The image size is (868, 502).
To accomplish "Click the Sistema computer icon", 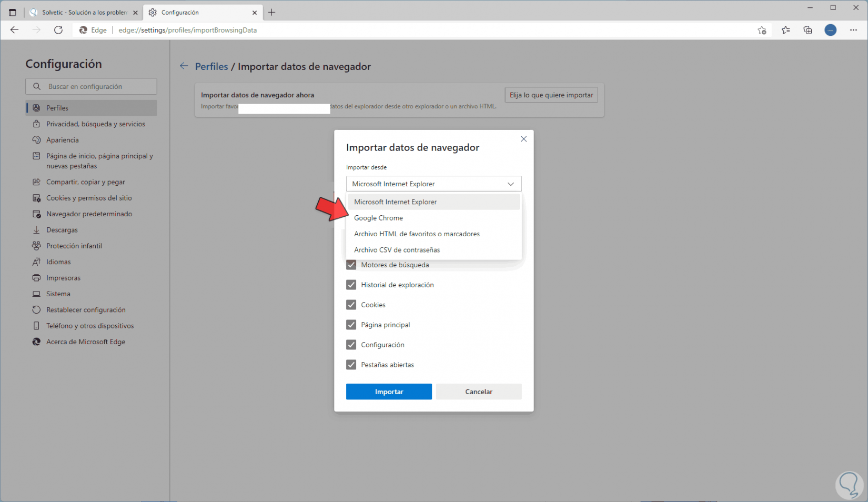I will [36, 294].
